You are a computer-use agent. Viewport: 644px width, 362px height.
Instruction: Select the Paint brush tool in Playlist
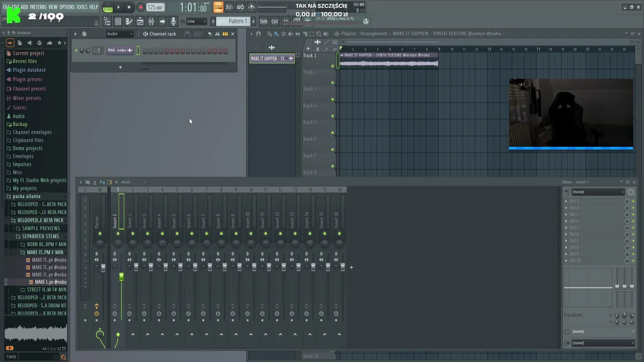click(276, 34)
